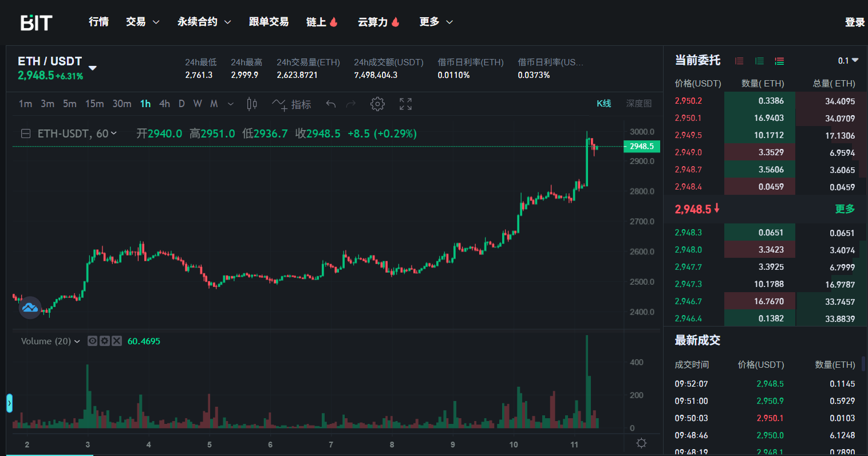The width and height of the screenshot is (868, 456).
Task: Expand order book 0.1 precision dropdown
Action: click(x=848, y=61)
